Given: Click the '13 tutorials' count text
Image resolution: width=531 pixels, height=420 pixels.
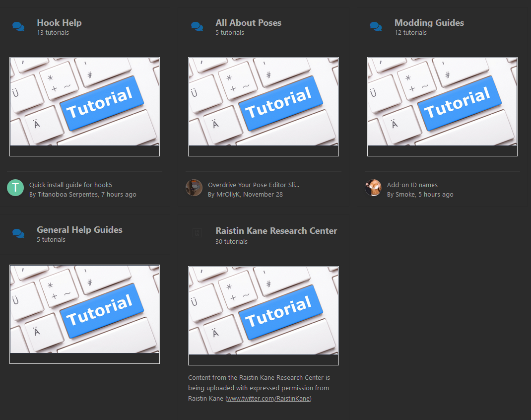Looking at the screenshot, I should coord(53,32).
